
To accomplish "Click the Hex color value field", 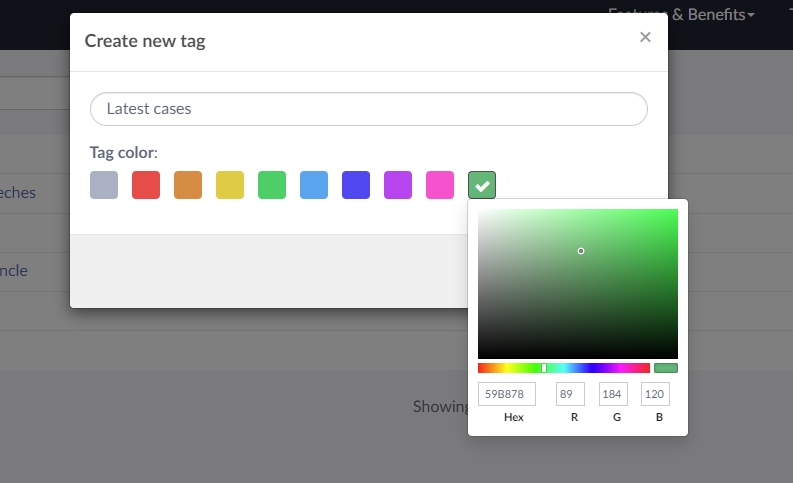I will 507,394.
